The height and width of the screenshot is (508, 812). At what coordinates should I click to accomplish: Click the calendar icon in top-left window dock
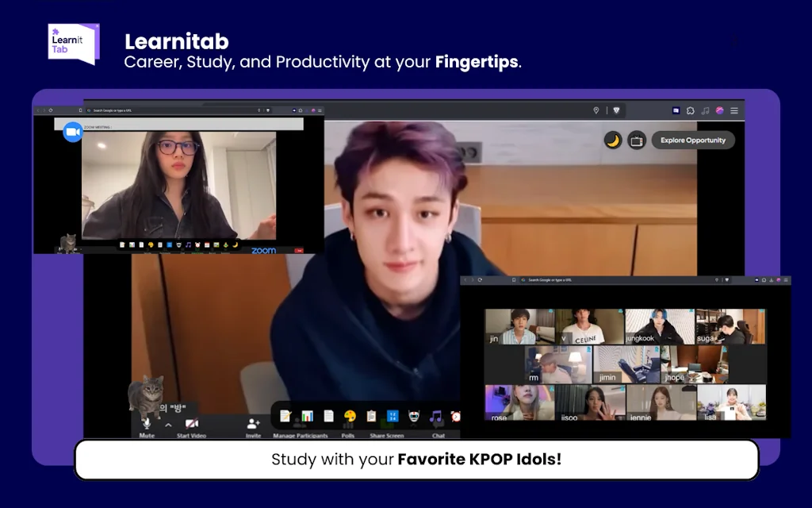(207, 244)
